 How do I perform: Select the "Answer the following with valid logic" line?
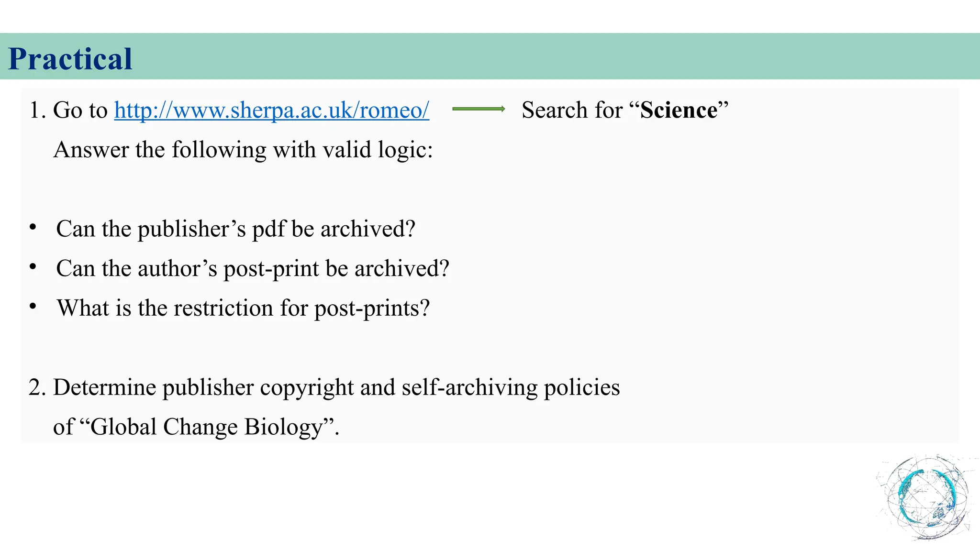pyautogui.click(x=243, y=150)
